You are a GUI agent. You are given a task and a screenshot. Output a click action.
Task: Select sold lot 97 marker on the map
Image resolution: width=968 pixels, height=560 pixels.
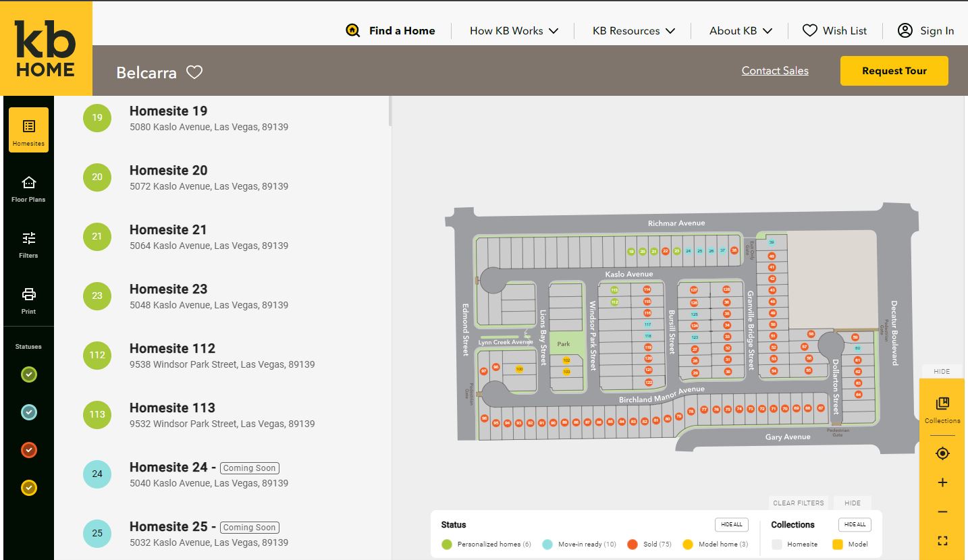coord(483,371)
